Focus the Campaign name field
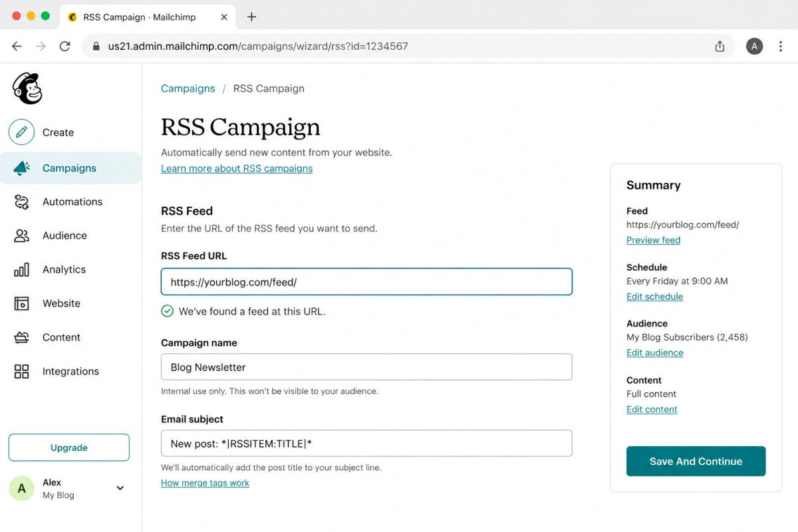 pyautogui.click(x=366, y=367)
